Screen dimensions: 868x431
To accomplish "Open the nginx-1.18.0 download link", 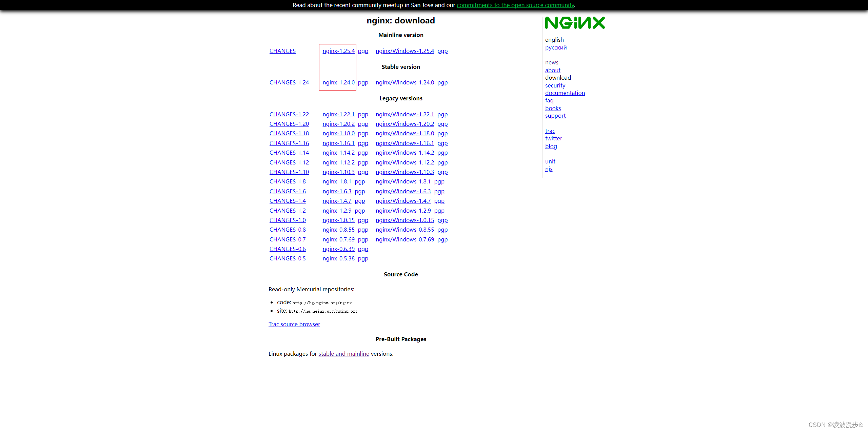I will tap(338, 133).
